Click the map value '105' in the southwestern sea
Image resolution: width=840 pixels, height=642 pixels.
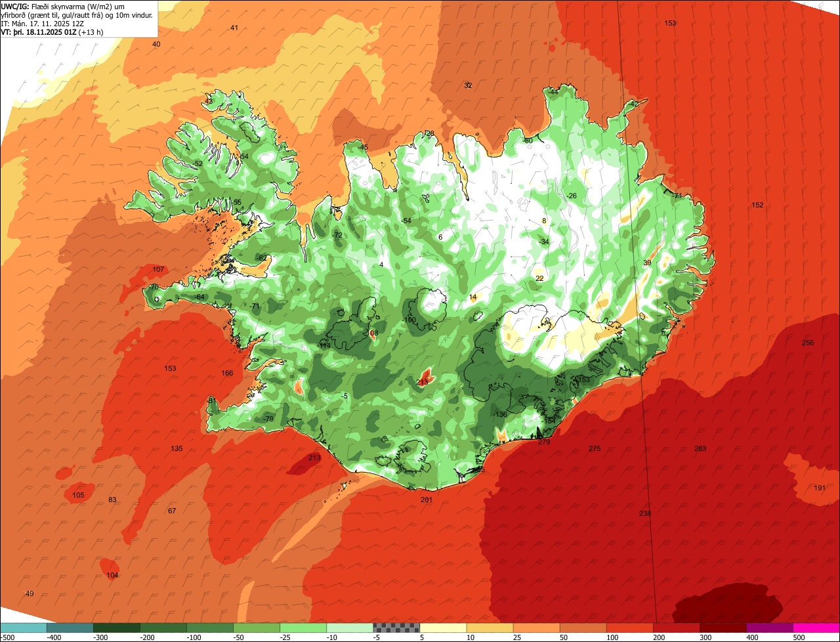pos(78,495)
